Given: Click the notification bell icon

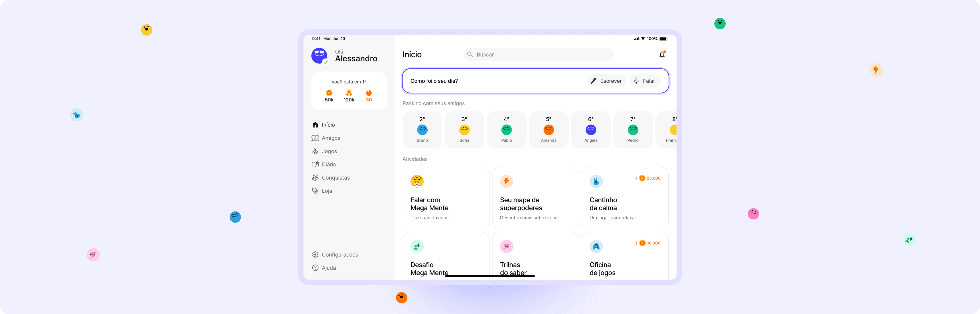Looking at the screenshot, I should click(x=662, y=55).
